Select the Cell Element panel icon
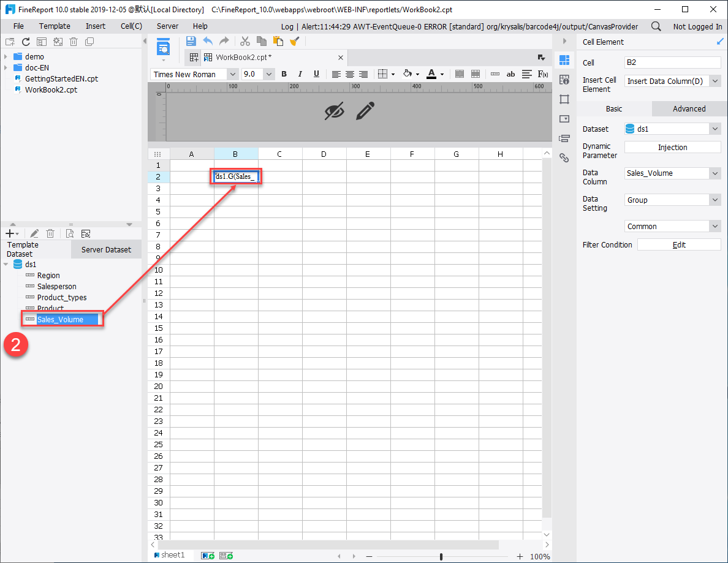The width and height of the screenshot is (728, 563). (x=564, y=59)
